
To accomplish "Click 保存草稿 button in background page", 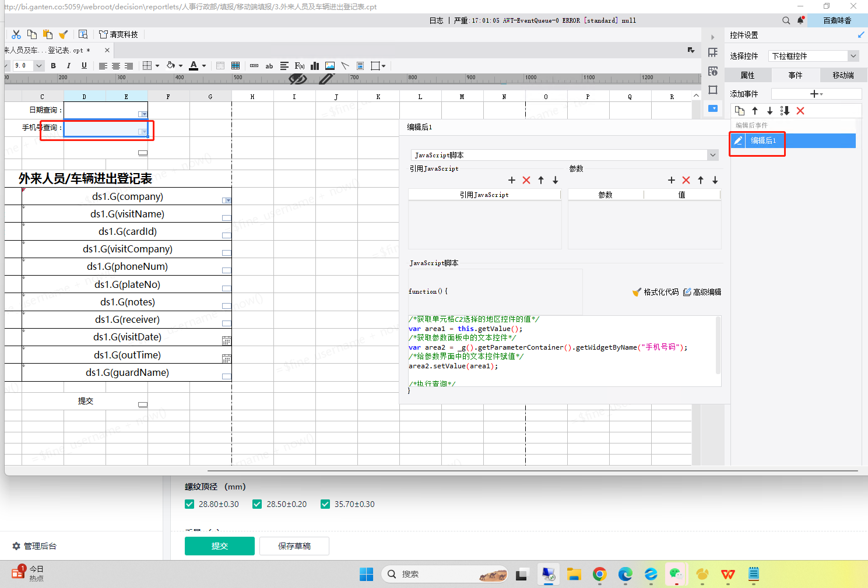I will point(294,546).
